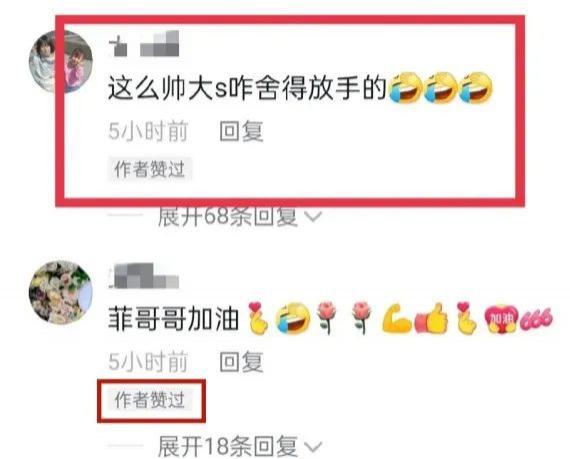Open the flower avatar of second commenter
This screenshot has width=570, height=459.
60,292
